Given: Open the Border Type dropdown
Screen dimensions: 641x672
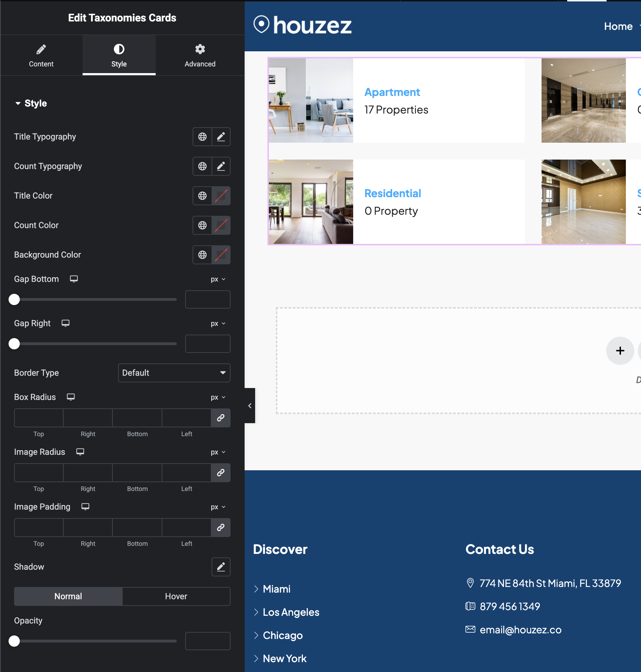Looking at the screenshot, I should [174, 373].
